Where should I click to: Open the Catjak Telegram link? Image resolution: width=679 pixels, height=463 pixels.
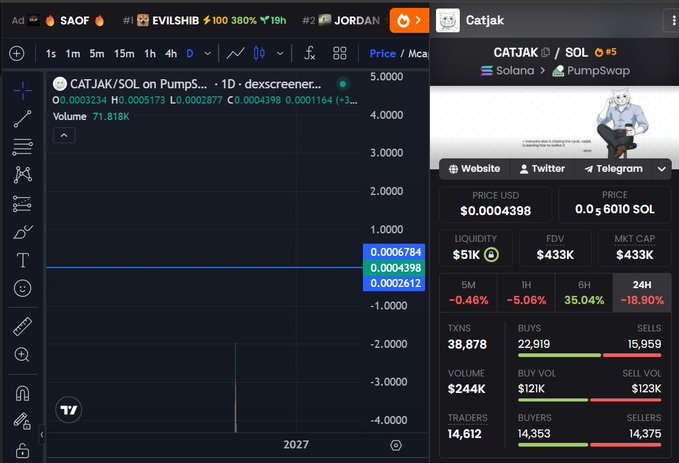613,168
